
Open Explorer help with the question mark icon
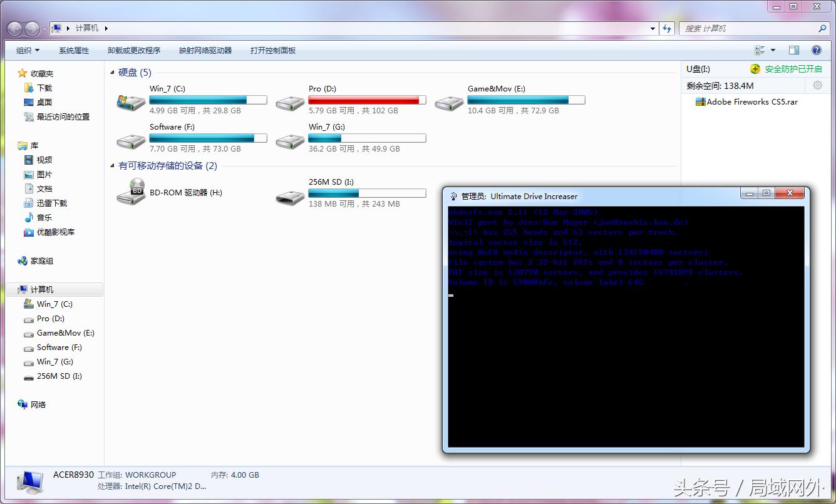[817, 50]
